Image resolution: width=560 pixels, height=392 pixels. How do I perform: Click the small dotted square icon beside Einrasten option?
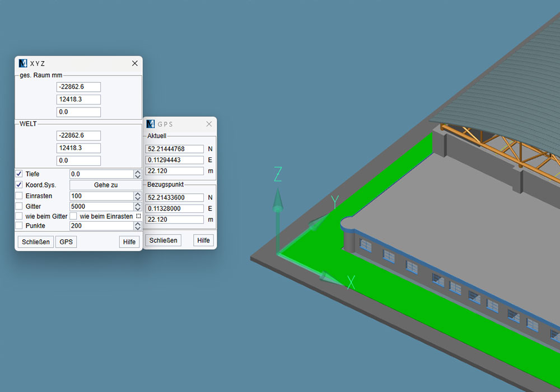point(138,216)
